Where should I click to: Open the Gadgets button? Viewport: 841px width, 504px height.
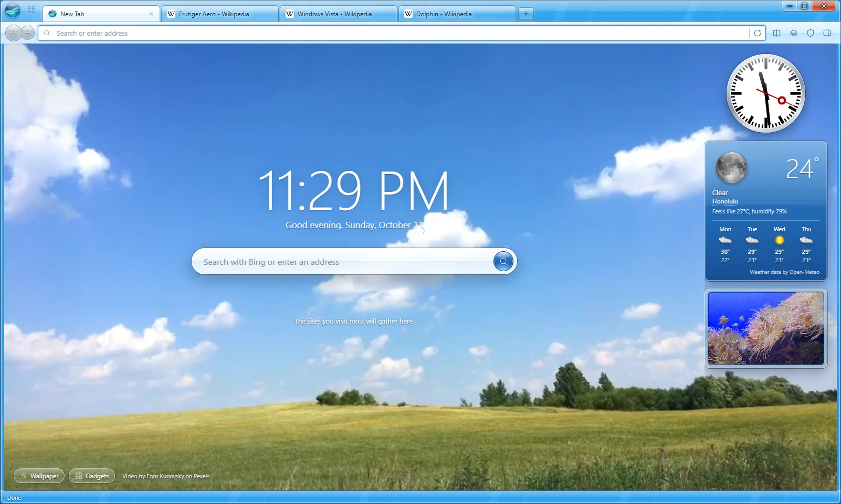click(92, 476)
